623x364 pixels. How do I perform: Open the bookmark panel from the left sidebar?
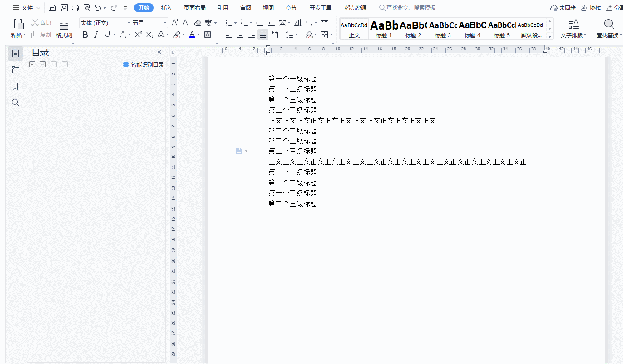pyautogui.click(x=15, y=86)
